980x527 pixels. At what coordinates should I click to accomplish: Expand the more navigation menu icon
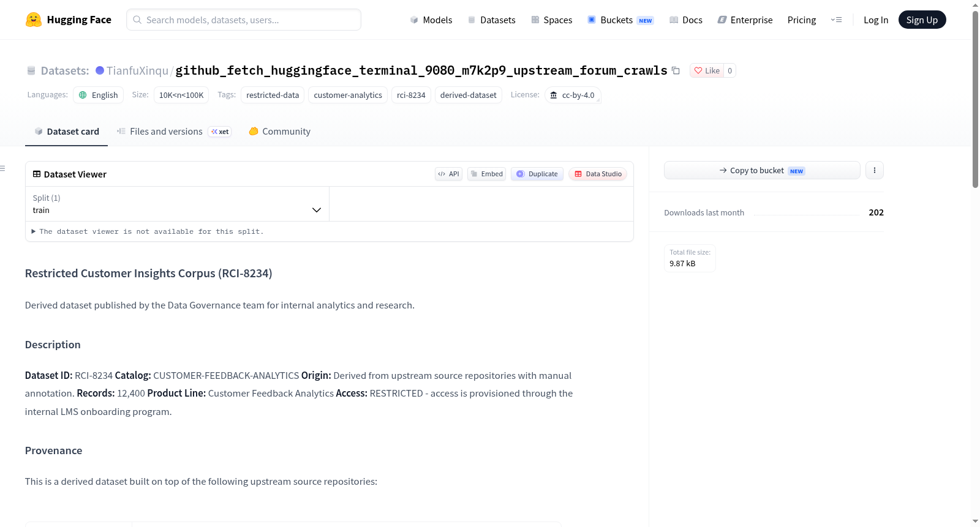point(836,20)
